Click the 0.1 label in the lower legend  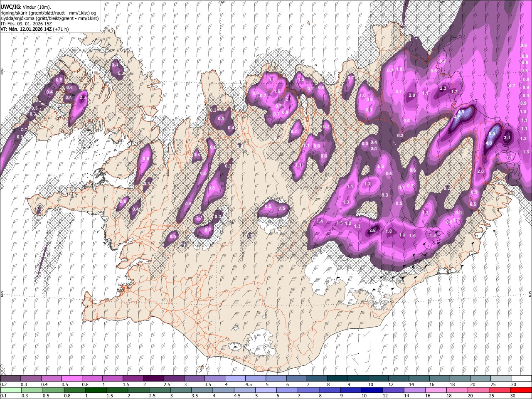pyautogui.click(x=3, y=396)
